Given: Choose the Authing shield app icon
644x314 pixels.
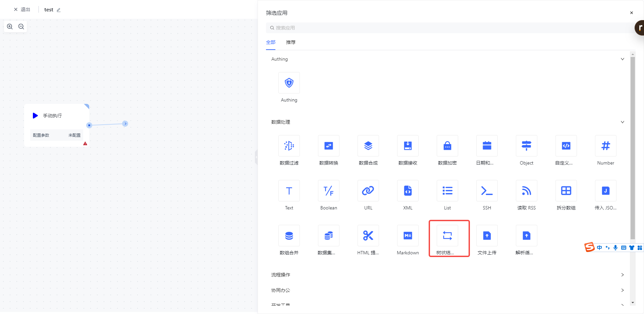Looking at the screenshot, I should (289, 83).
